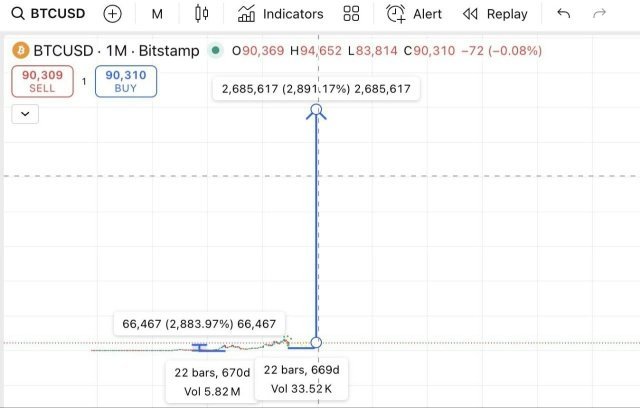
Task: Click the orange Bitcoin logo icon
Action: pyautogui.click(x=20, y=50)
